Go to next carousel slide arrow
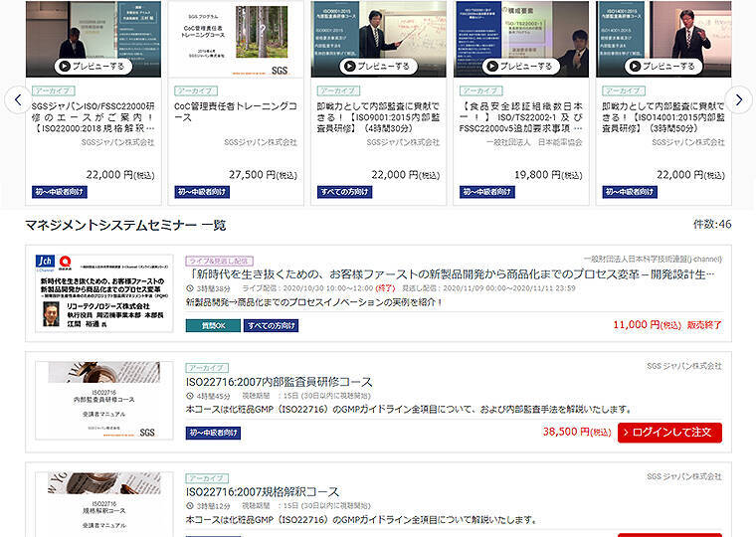Image resolution: width=756 pixels, height=537 pixels. coord(739,99)
